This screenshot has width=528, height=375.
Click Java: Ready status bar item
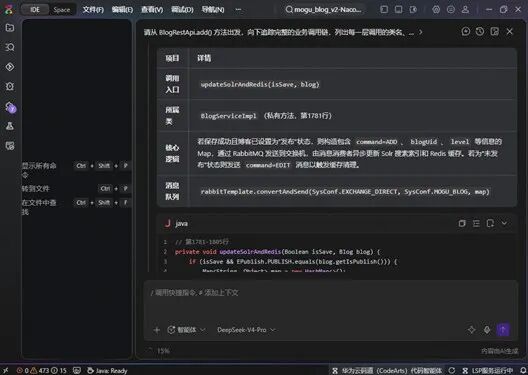(x=107, y=371)
